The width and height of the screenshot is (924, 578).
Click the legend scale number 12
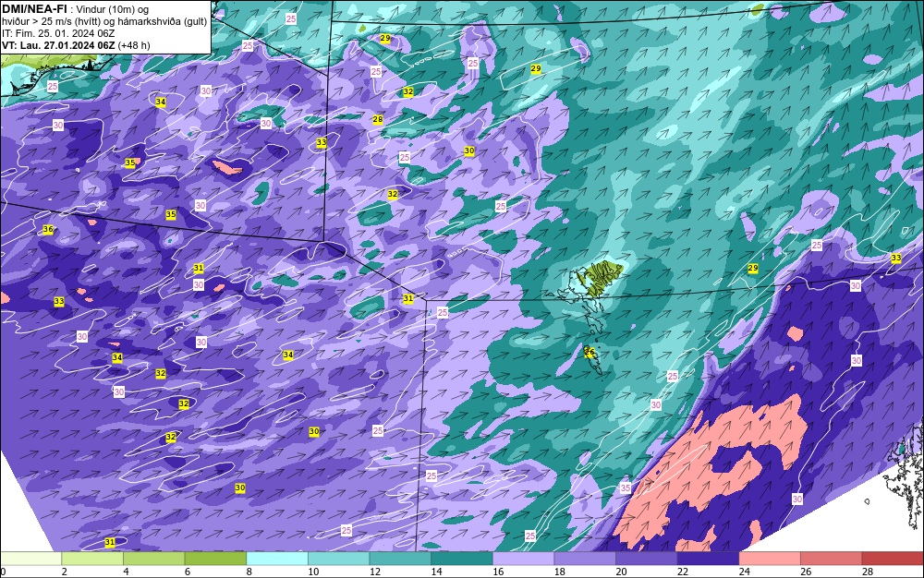pos(375,572)
